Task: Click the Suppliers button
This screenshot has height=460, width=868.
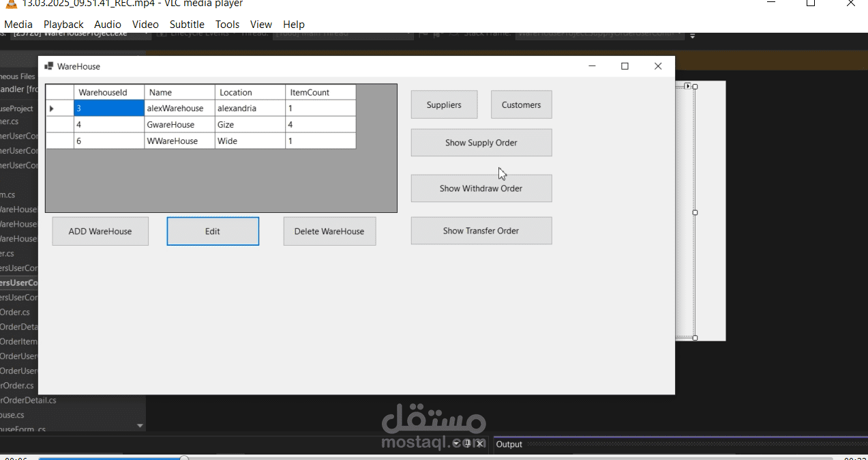Action: click(x=444, y=104)
